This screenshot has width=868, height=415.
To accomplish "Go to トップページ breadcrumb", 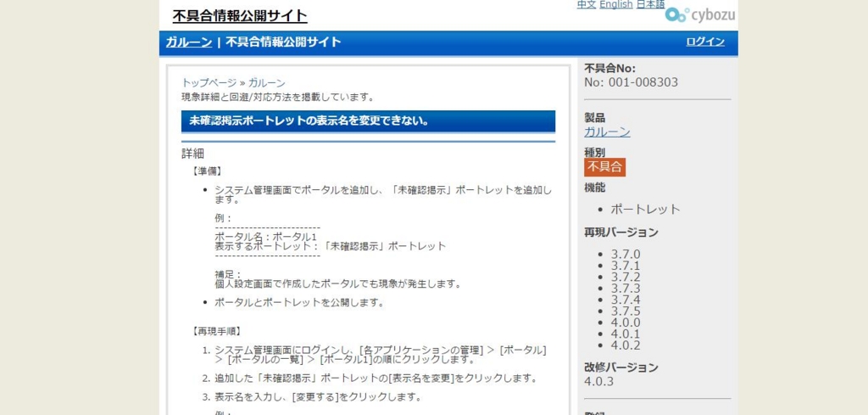I will click(x=209, y=83).
